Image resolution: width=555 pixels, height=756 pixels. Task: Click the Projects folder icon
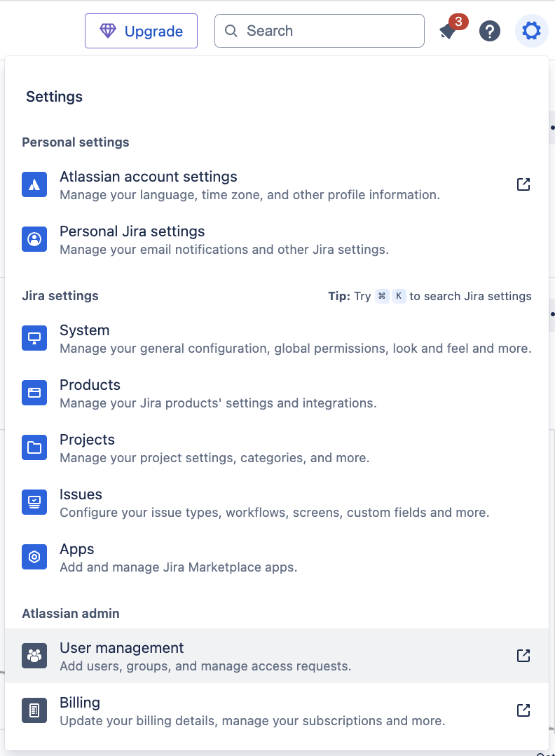34,447
